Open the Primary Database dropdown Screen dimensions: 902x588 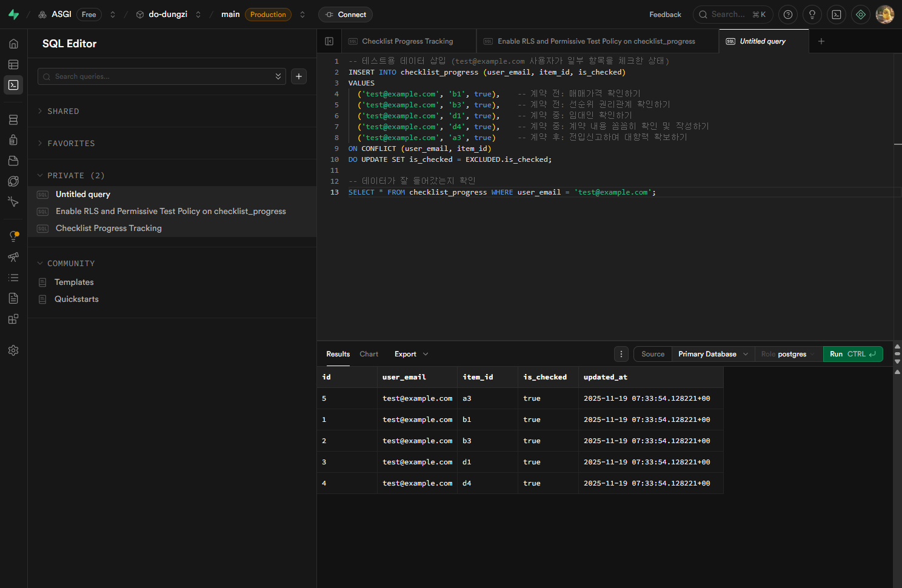coord(712,354)
